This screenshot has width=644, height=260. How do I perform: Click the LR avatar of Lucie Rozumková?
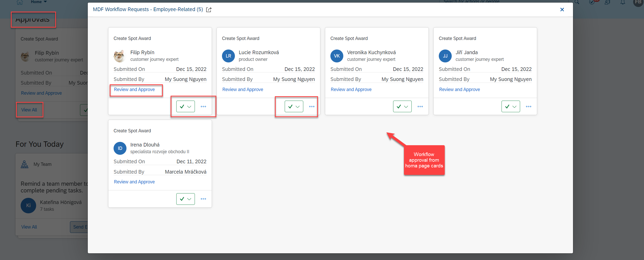[x=228, y=56]
